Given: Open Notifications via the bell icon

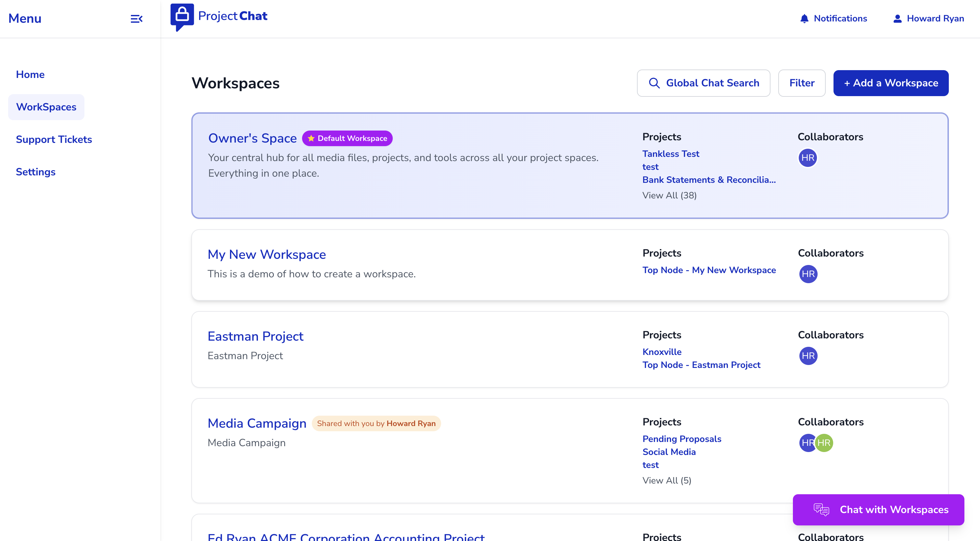Looking at the screenshot, I should (804, 18).
